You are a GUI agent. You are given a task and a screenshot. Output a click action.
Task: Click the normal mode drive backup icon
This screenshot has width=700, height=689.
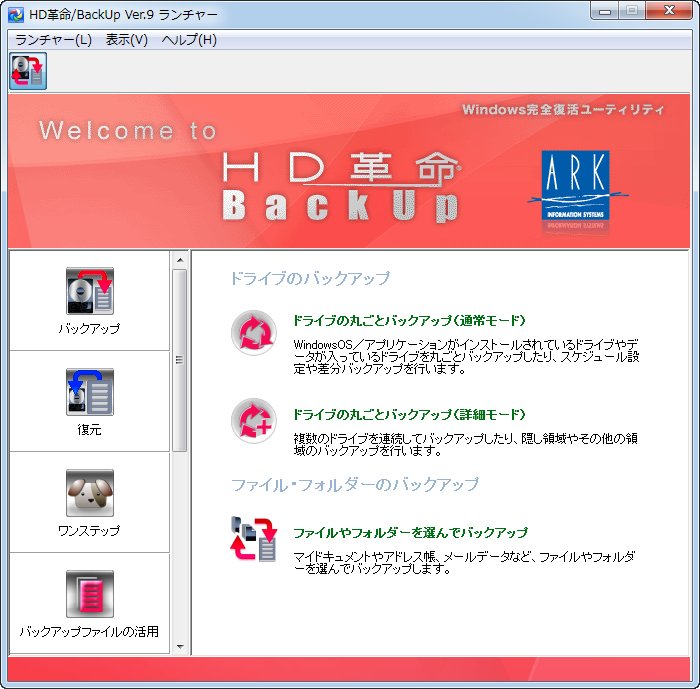pos(254,333)
